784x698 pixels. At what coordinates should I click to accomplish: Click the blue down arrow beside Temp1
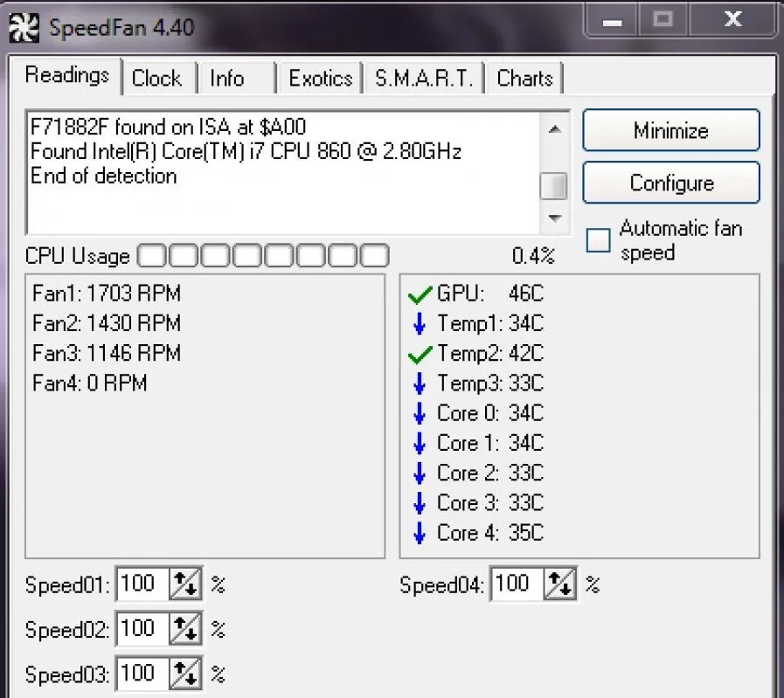[420, 324]
